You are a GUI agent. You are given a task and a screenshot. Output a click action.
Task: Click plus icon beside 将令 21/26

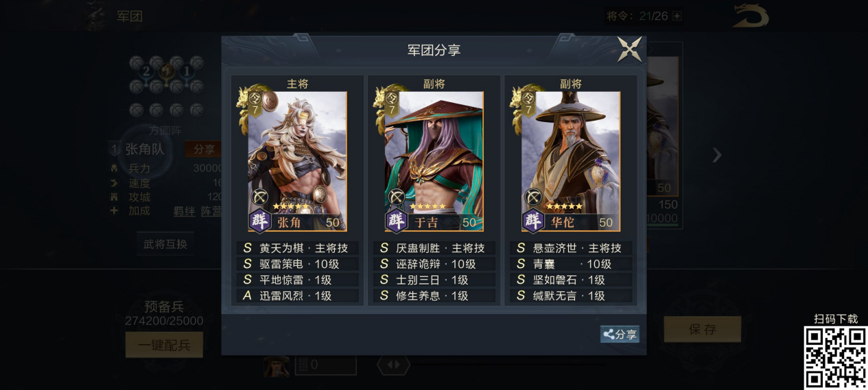click(x=677, y=16)
